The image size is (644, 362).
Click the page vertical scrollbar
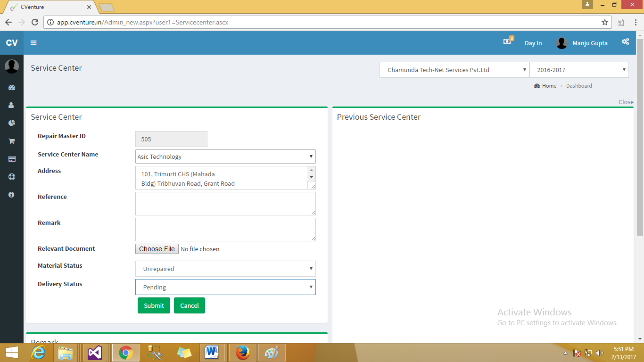click(x=640, y=137)
